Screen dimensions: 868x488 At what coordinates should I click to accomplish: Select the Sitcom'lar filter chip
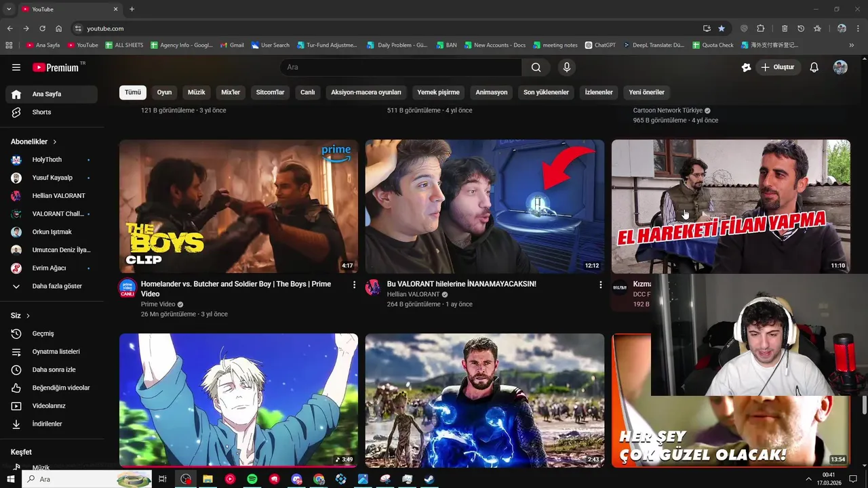[270, 92]
